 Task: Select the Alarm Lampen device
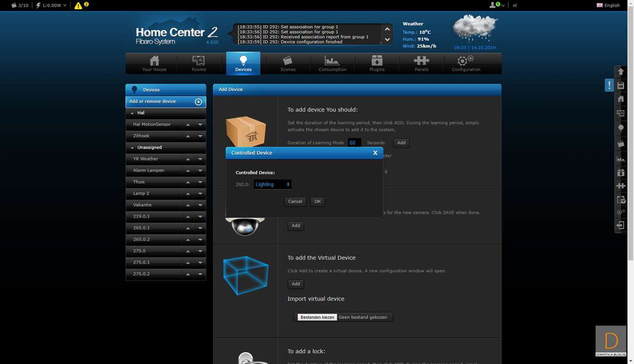[148, 171]
